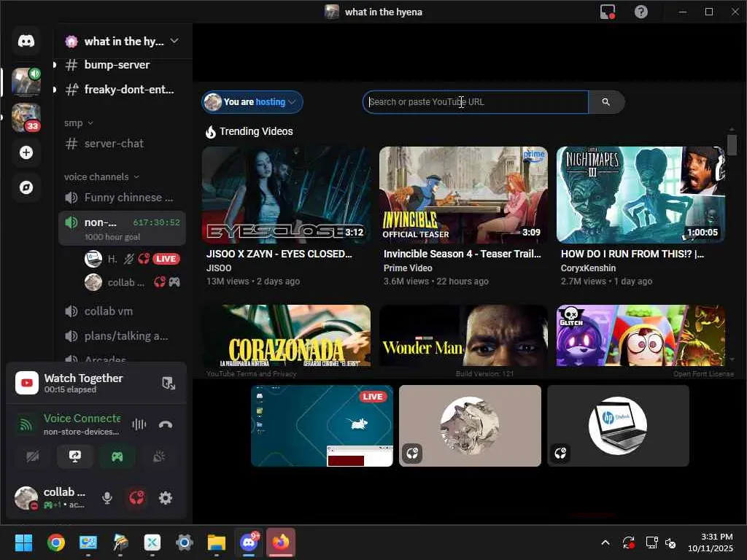This screenshot has height=560, width=747.
Task: Select the HP laptop avatar participant tile
Action: tap(618, 426)
